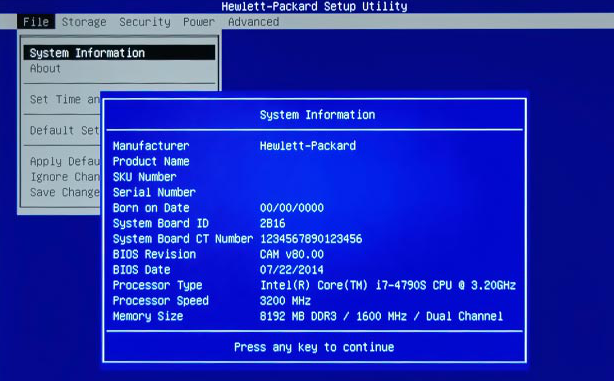Click the Born on Date label

tap(151, 208)
